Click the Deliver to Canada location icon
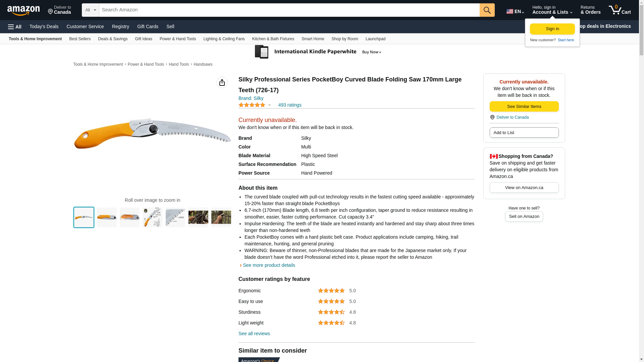 tap(50, 12)
